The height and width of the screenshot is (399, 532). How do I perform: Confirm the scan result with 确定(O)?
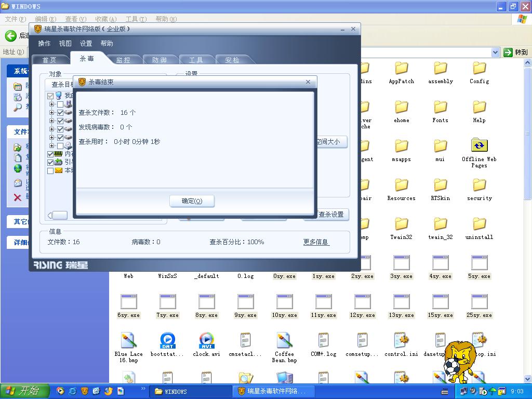tap(192, 201)
